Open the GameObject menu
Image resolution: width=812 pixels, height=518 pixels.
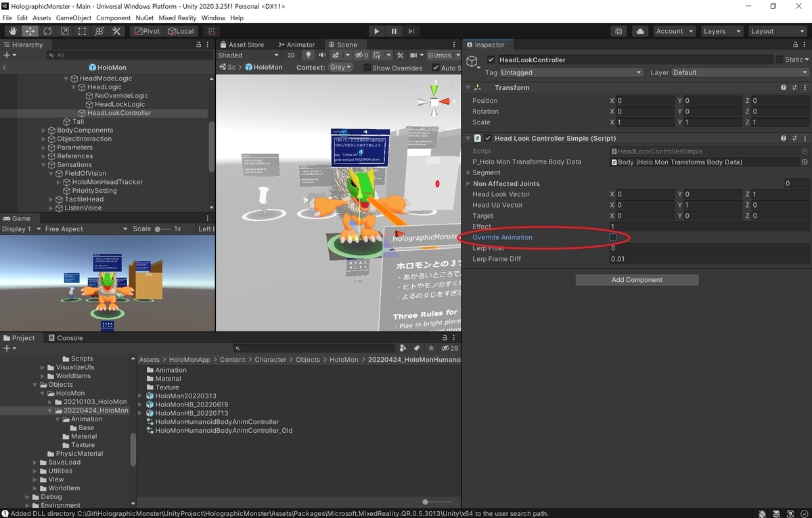[x=73, y=18]
